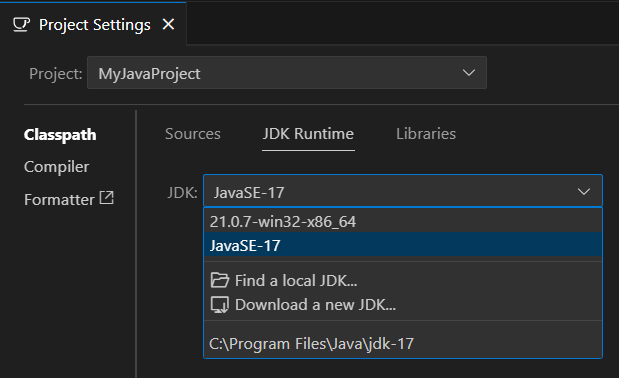Switch to the Sources tab
Image resolution: width=619 pixels, height=378 pixels.
[193, 134]
